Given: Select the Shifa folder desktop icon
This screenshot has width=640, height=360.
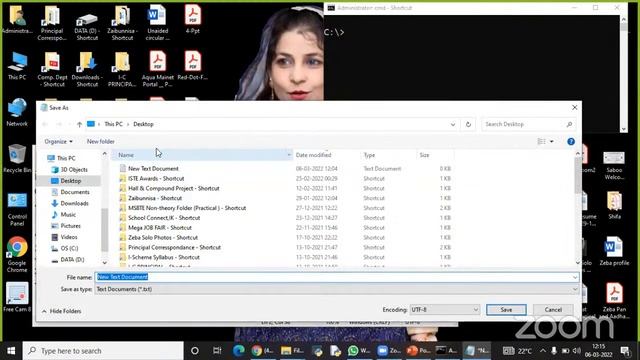Looking at the screenshot, I should click(614, 205).
